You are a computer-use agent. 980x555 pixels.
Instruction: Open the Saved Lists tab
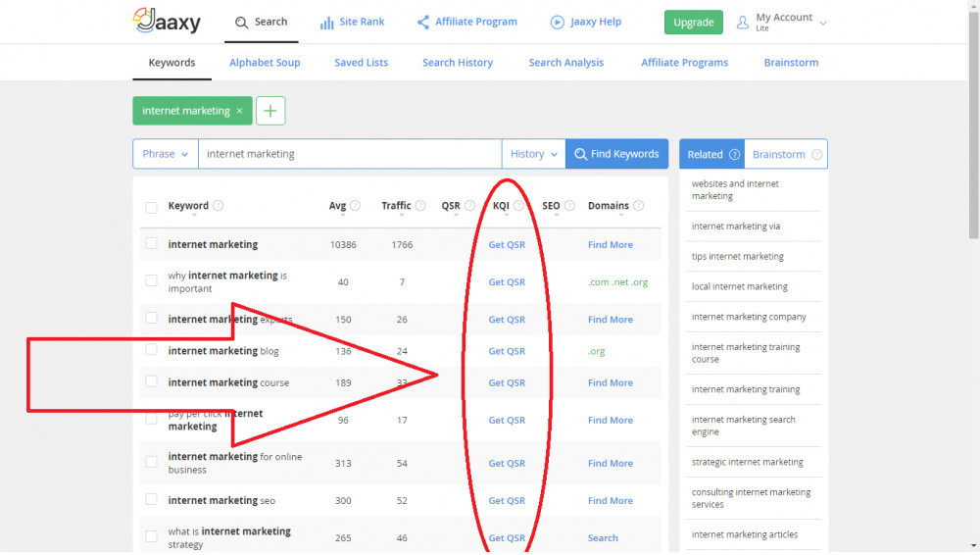coord(362,63)
